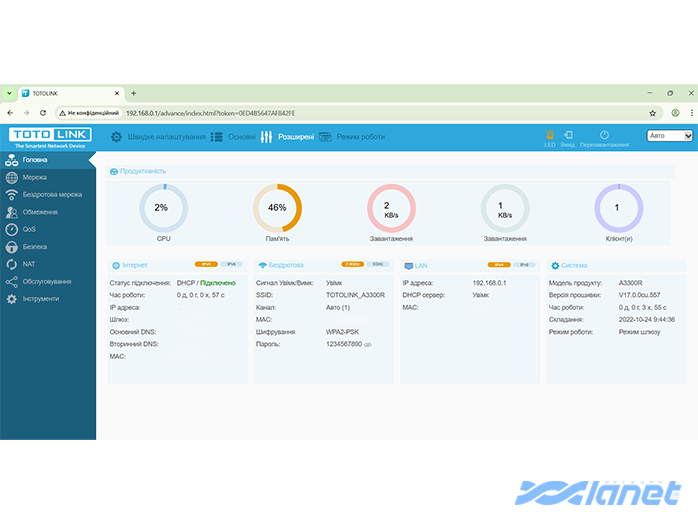This screenshot has height=524, width=698.
Task: Bookmark this page with star icon
Action: click(x=653, y=113)
